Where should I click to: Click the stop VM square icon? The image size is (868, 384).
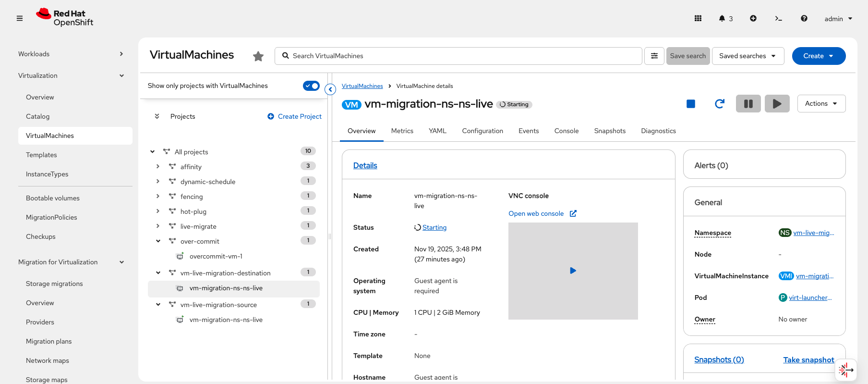(691, 104)
